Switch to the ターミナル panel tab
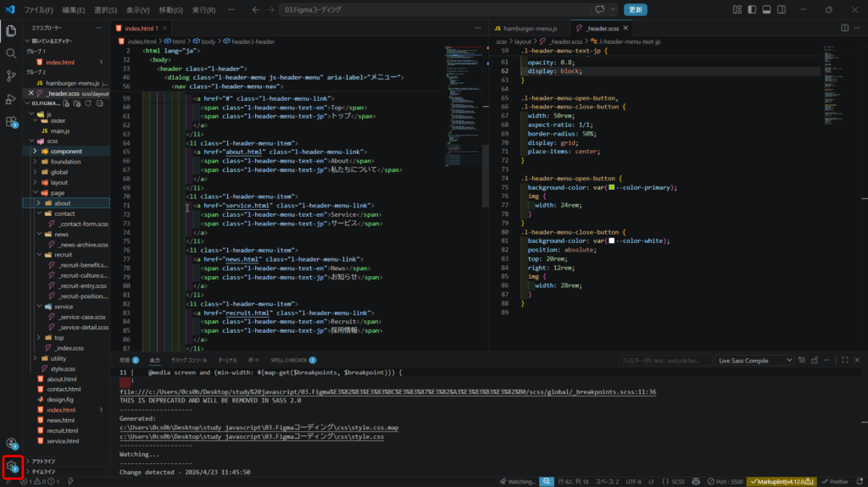 coord(227,360)
